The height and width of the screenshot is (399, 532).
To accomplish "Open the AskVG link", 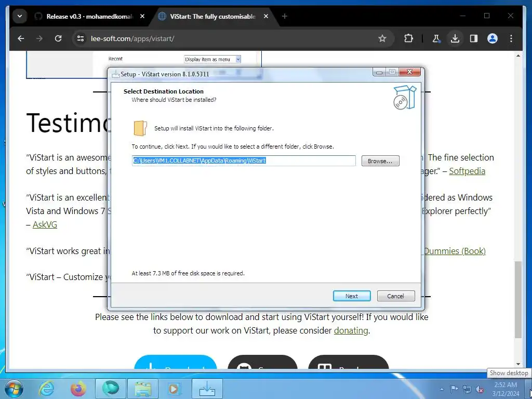I will (x=45, y=224).
